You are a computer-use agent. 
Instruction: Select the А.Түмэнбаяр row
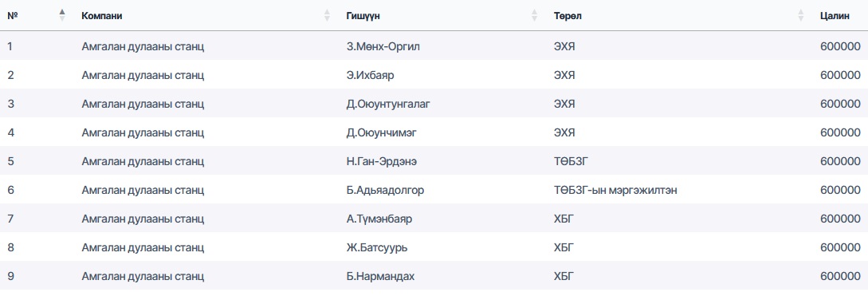point(434,219)
